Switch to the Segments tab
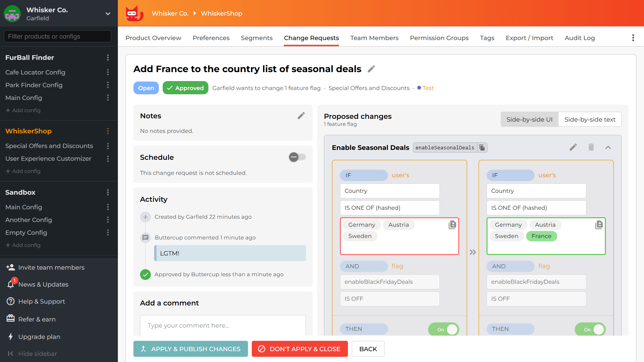Image resolution: width=644 pixels, height=362 pixels. [256, 38]
